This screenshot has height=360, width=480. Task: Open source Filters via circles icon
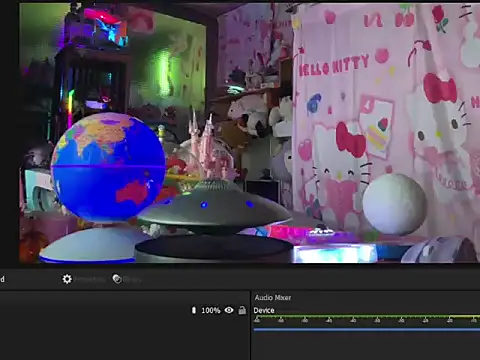point(117,279)
